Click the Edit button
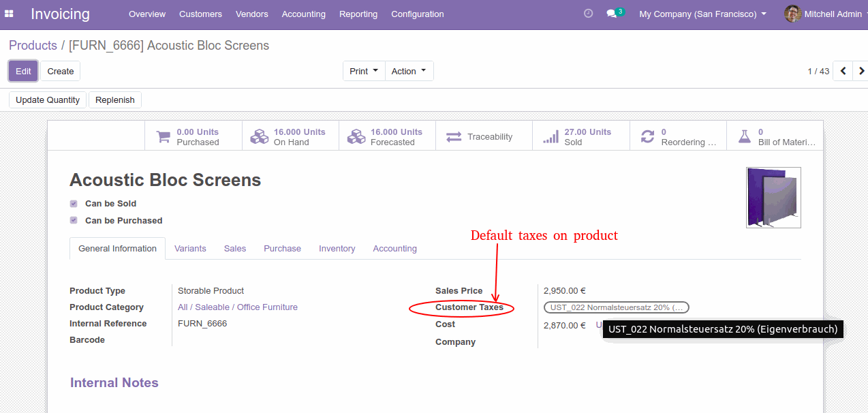868x413 pixels. coord(23,71)
